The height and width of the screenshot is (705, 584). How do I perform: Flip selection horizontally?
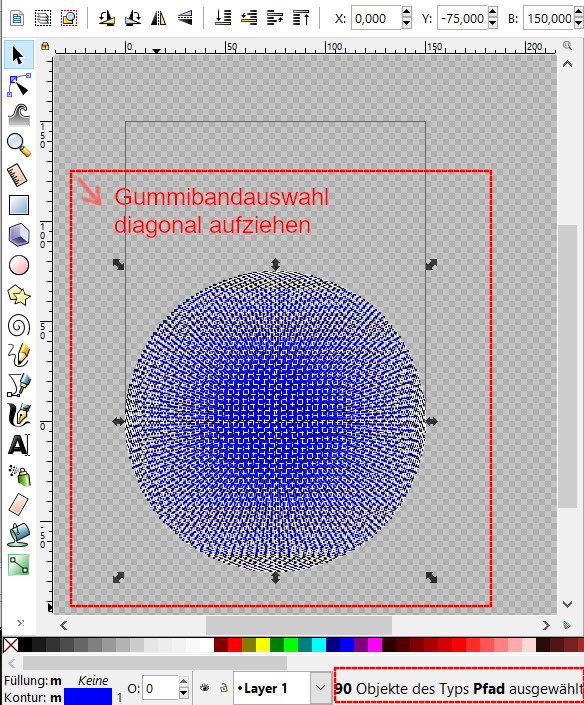coord(158,18)
